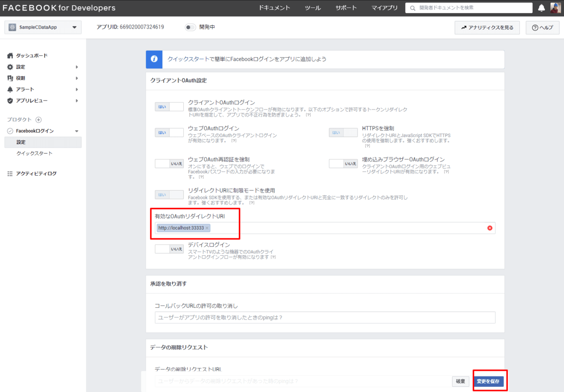
Task: Open help tooltip for Client OAuth Login
Action: point(308,115)
